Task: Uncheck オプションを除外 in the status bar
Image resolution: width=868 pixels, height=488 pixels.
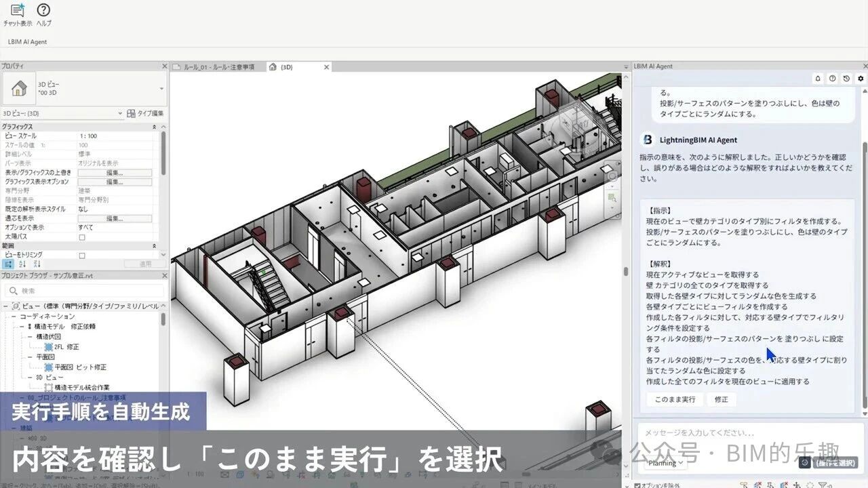Action: [637, 485]
